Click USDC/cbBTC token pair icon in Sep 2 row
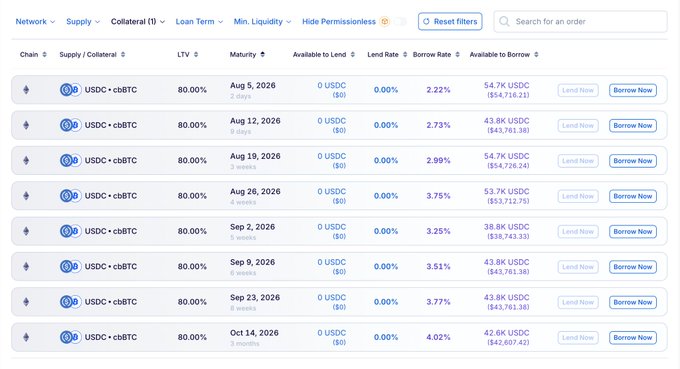 (70, 231)
